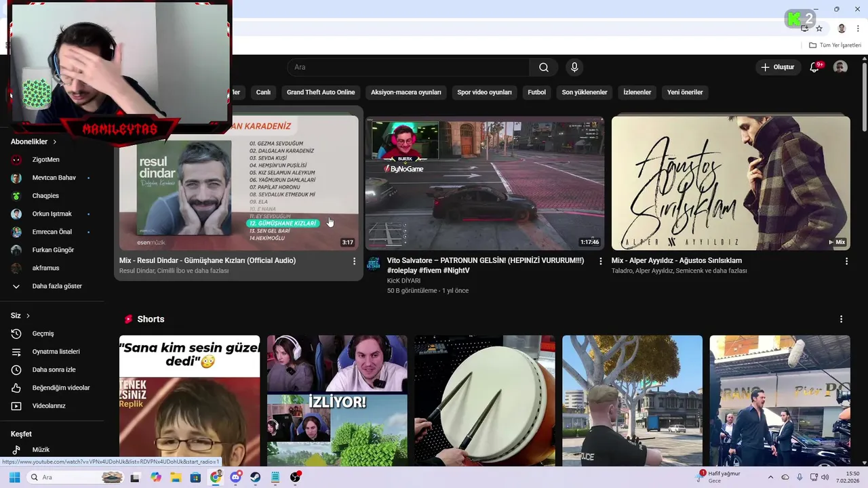
Task: Open File Explorer from the taskbar
Action: (x=176, y=477)
